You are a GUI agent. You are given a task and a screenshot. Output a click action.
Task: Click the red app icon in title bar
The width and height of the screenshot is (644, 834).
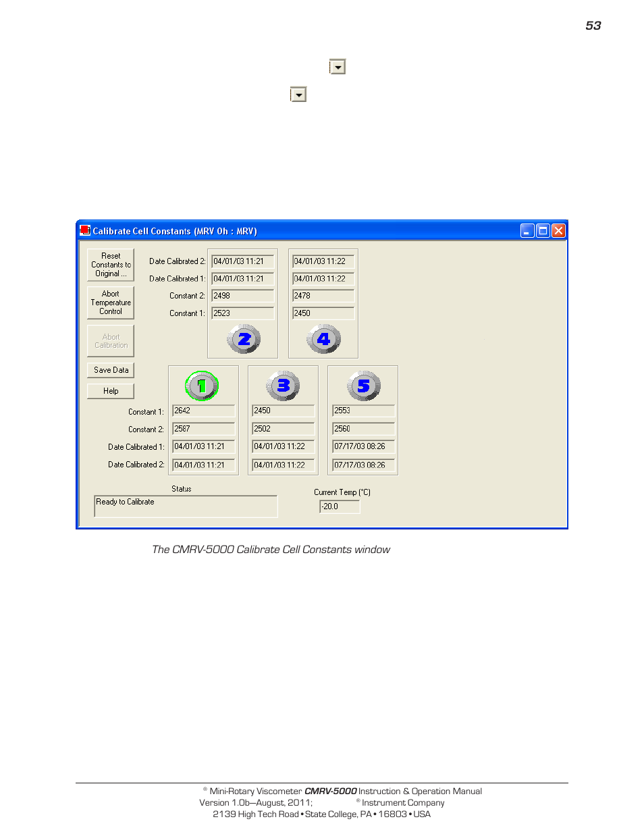[x=85, y=230]
